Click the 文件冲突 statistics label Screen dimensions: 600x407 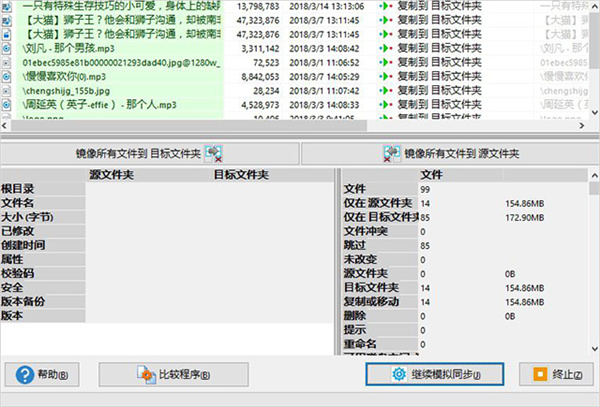[366, 231]
